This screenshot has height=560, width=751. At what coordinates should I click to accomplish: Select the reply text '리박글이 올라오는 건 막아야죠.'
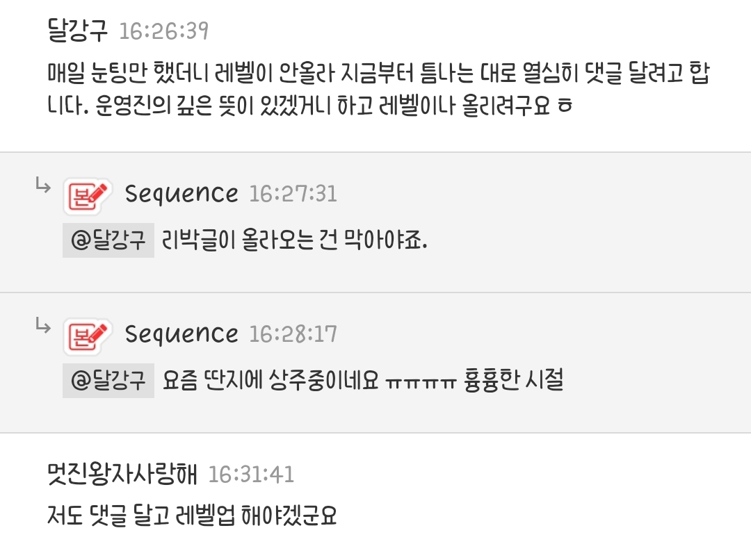pos(293,241)
